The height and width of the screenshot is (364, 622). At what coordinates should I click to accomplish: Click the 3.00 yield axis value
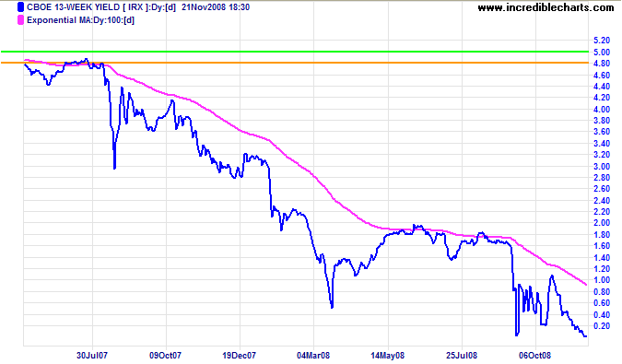tap(602, 167)
